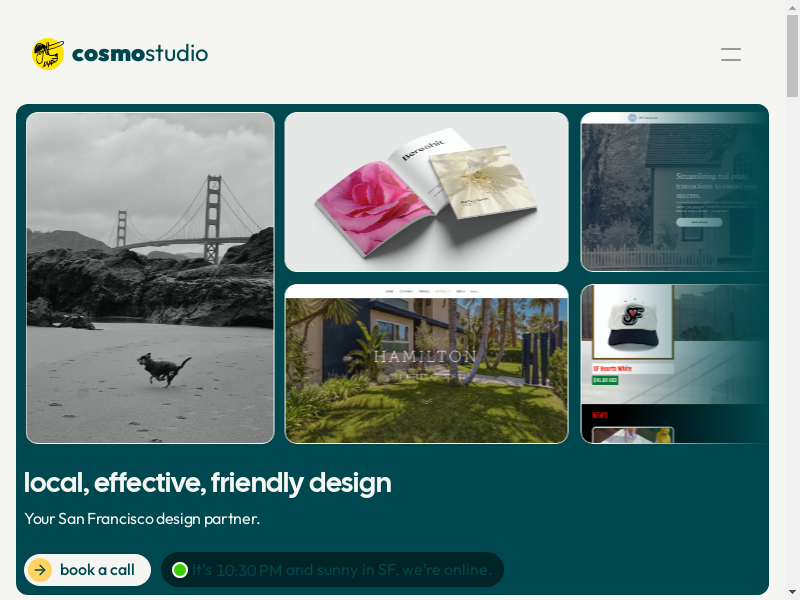Click the pill button in real estate preview
The width and height of the screenshot is (800, 600).
699,222
